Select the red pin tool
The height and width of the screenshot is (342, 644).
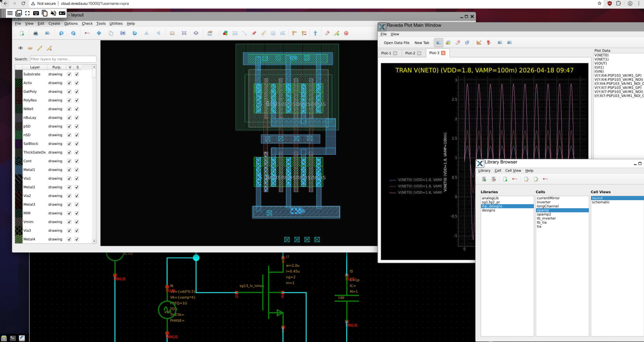pyautogui.click(x=254, y=33)
